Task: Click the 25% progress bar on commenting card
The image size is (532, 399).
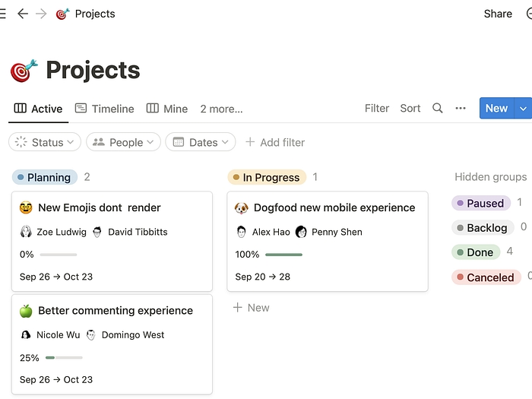Action: (x=64, y=357)
